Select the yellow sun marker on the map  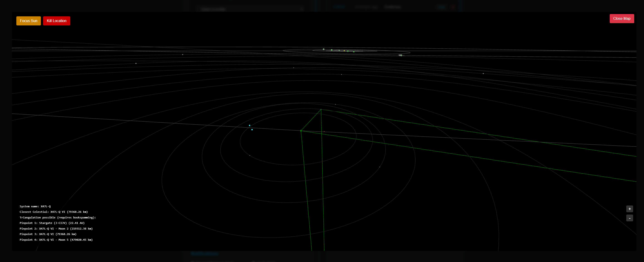[x=344, y=51]
